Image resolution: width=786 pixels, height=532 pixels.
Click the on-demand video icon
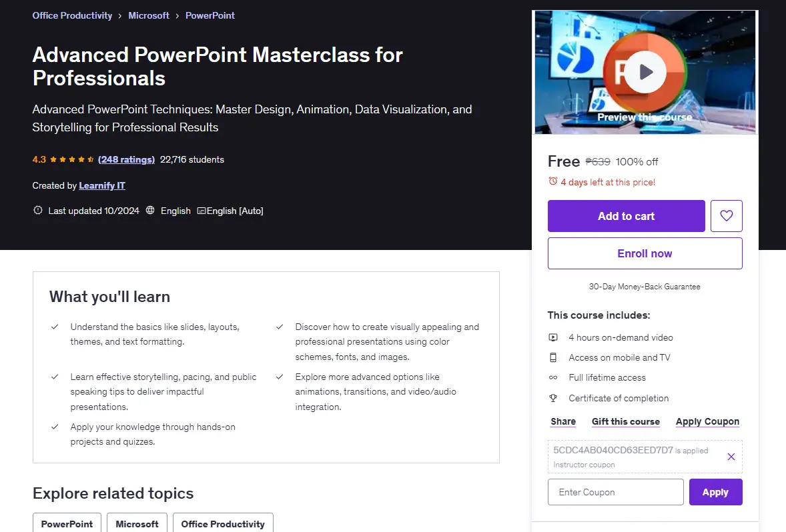point(553,337)
